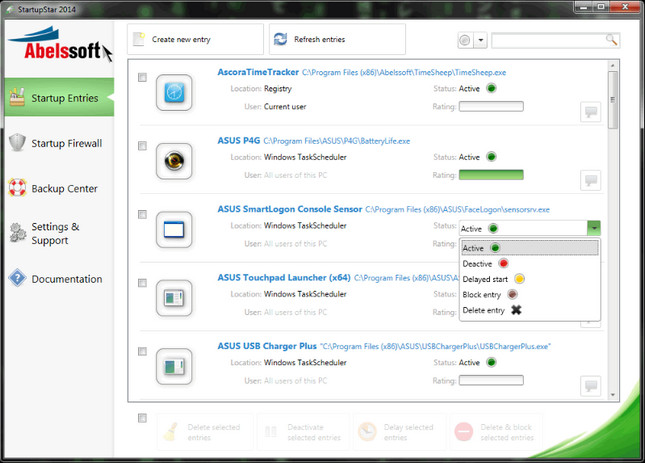Check the AscoraTimeTracker entry checkbox
This screenshot has width=645, height=463.
pos(142,77)
